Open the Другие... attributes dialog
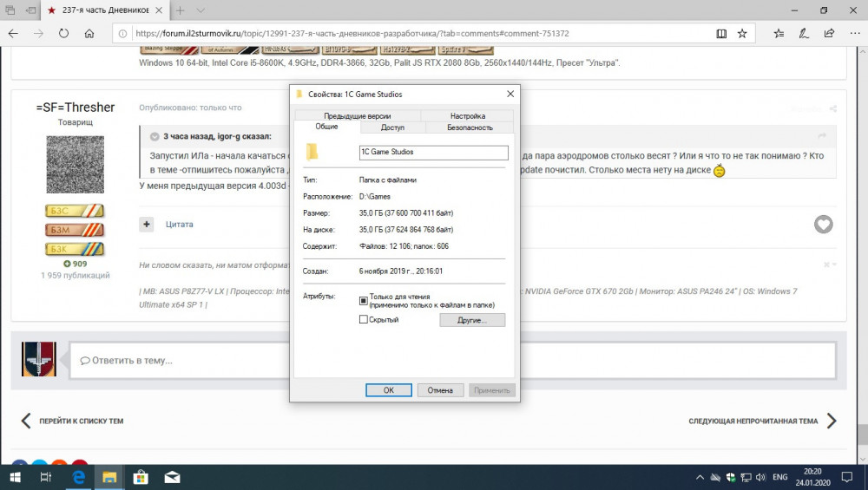 click(x=472, y=320)
